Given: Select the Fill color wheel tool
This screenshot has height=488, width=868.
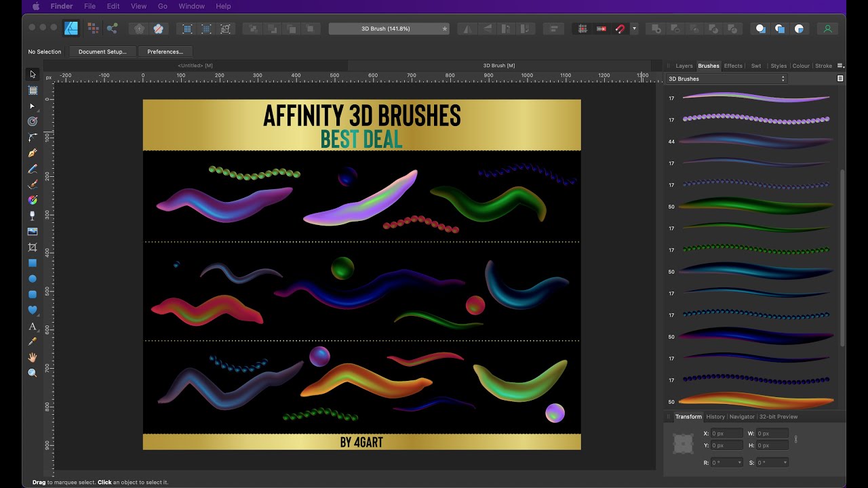Looking at the screenshot, I should 33,200.
